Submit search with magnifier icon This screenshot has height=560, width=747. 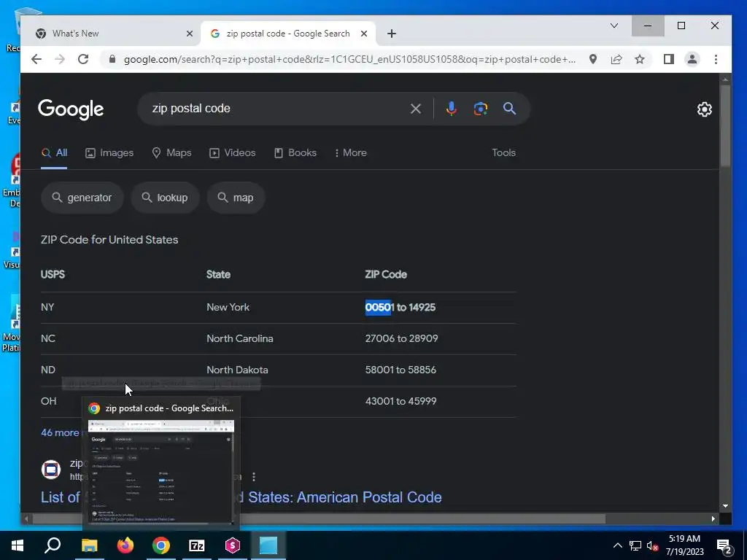click(x=509, y=109)
